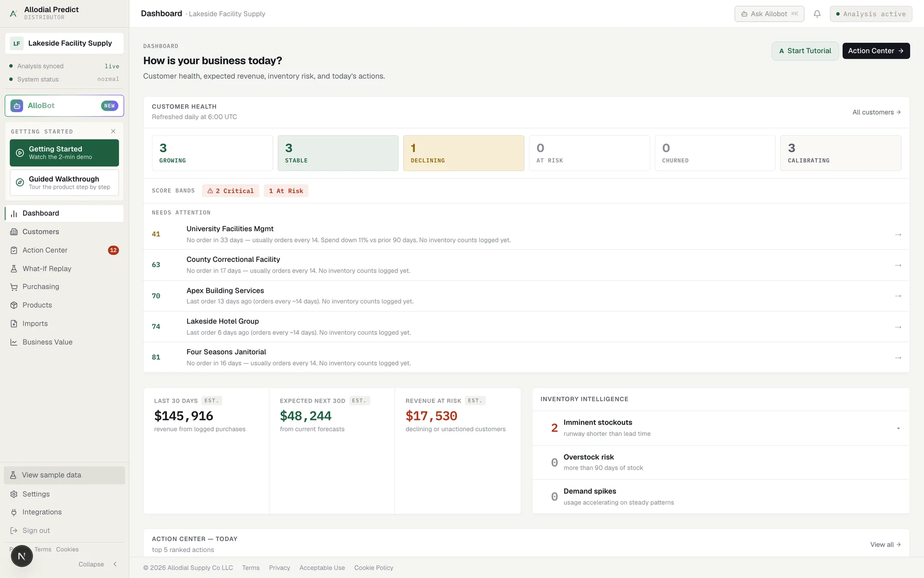Click the 1 At Risk score band chip
This screenshot has width=924, height=578.
(286, 191)
